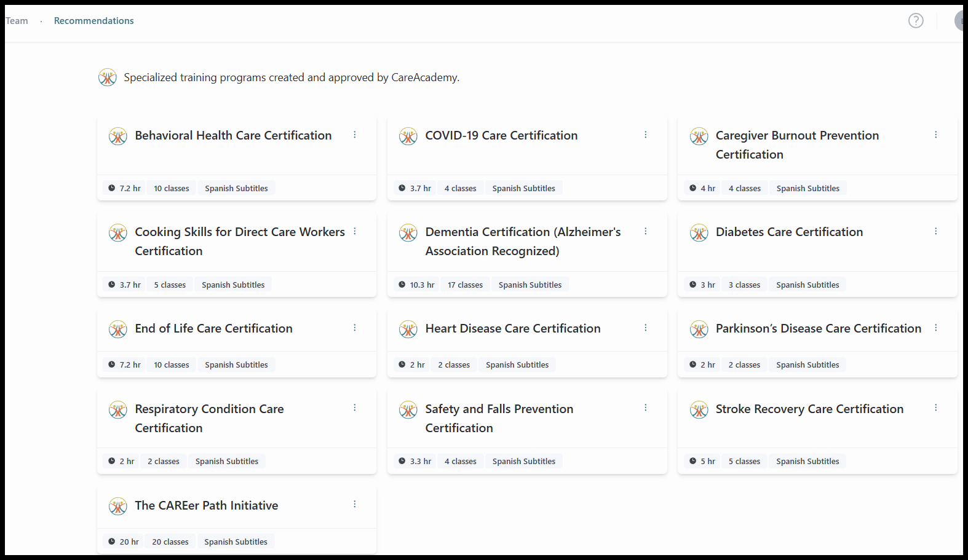This screenshot has height=560, width=968.
Task: Open Recommendations breadcrumb link
Action: point(94,21)
